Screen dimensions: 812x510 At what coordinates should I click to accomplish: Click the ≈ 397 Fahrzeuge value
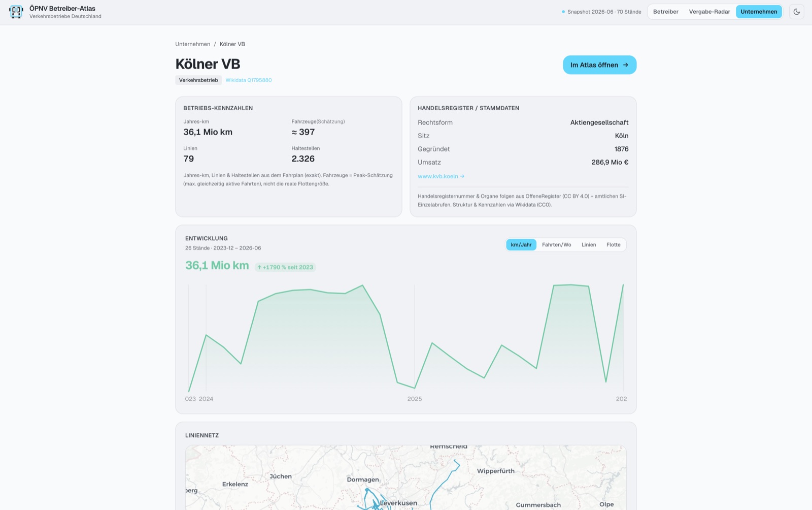pyautogui.click(x=303, y=132)
